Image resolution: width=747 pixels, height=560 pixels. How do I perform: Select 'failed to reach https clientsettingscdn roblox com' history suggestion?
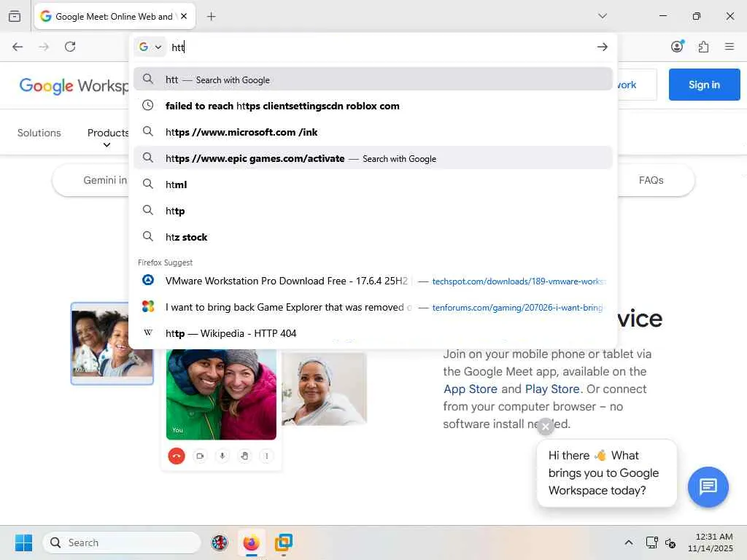[373, 106]
